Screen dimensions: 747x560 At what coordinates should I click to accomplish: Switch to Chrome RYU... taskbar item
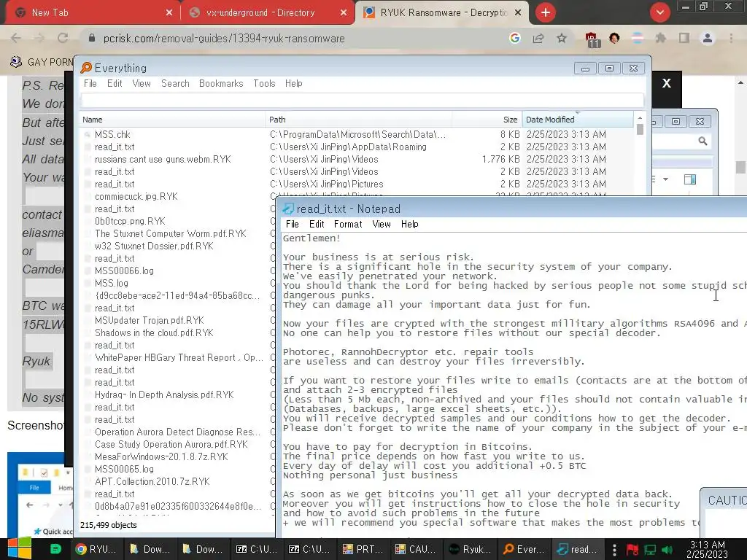96,549
